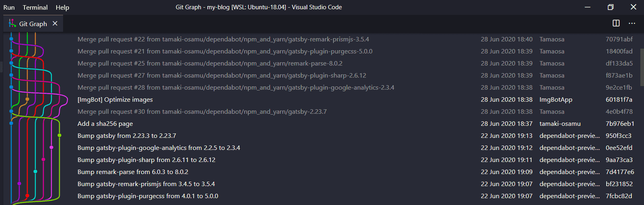
Task: Click commit hash 7b976eb1
Action: tap(620, 124)
